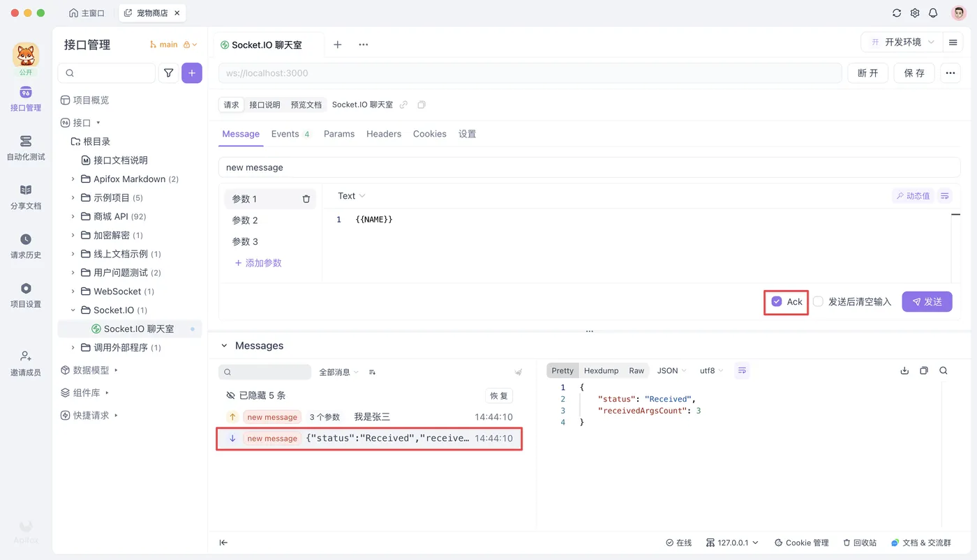This screenshot has height=560, width=977.
Task: Delete 参数 1 with the trash icon
Action: click(306, 199)
